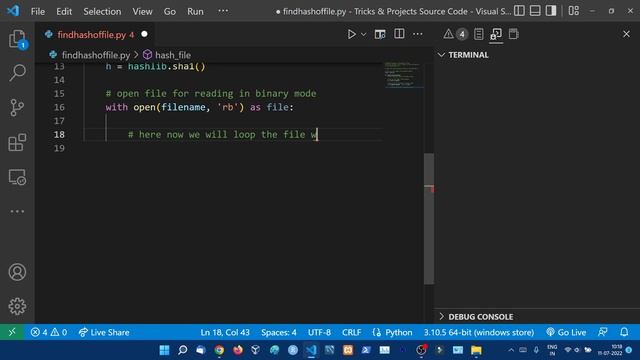The width and height of the screenshot is (640, 360).
Task: Open clock and date in system tray
Action: pyautogui.click(x=610, y=350)
